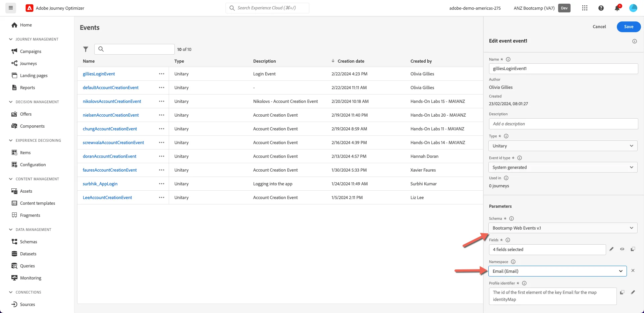Screen dimensions: 644x313
Task: Edit the selected fields with pencil icon
Action: [x=611, y=249]
